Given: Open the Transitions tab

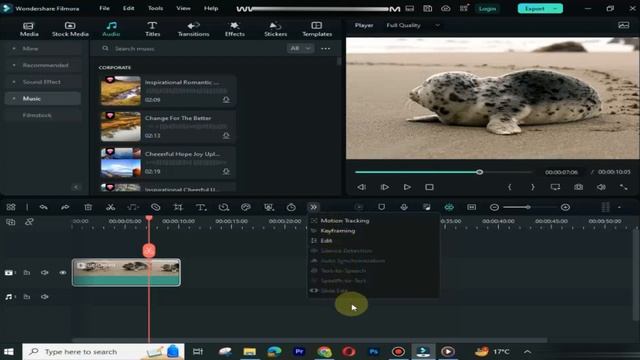Looking at the screenshot, I should click(x=193, y=29).
